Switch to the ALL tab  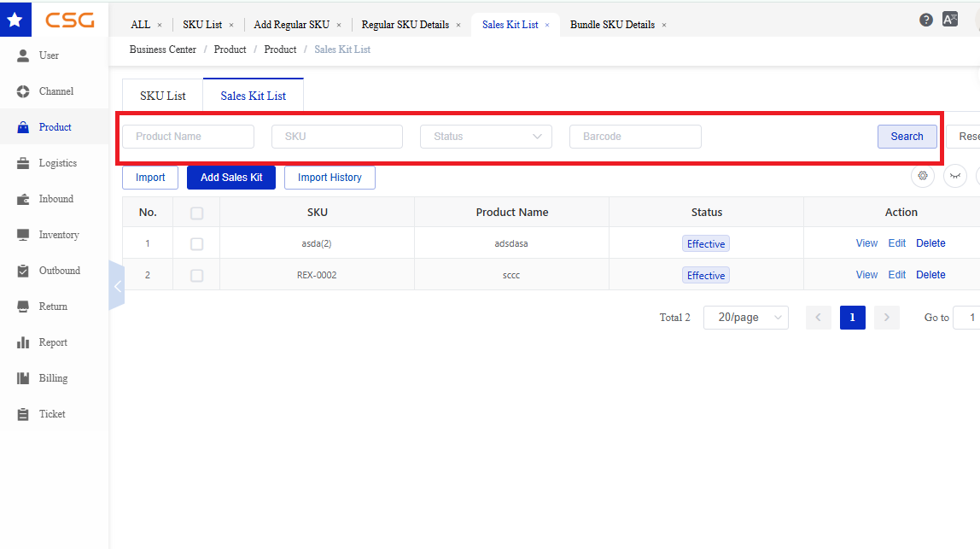pyautogui.click(x=141, y=25)
